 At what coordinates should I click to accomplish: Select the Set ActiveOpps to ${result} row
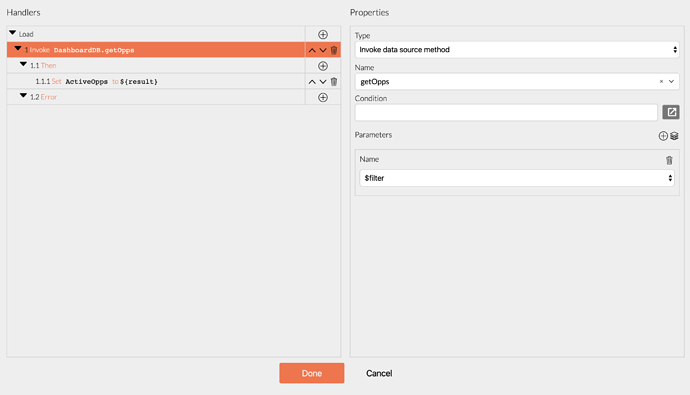(156, 81)
